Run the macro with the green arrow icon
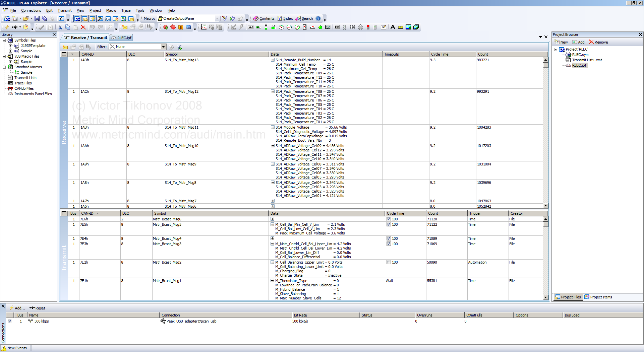Image resolution: width=644 pixels, height=352 pixels. tap(232, 18)
